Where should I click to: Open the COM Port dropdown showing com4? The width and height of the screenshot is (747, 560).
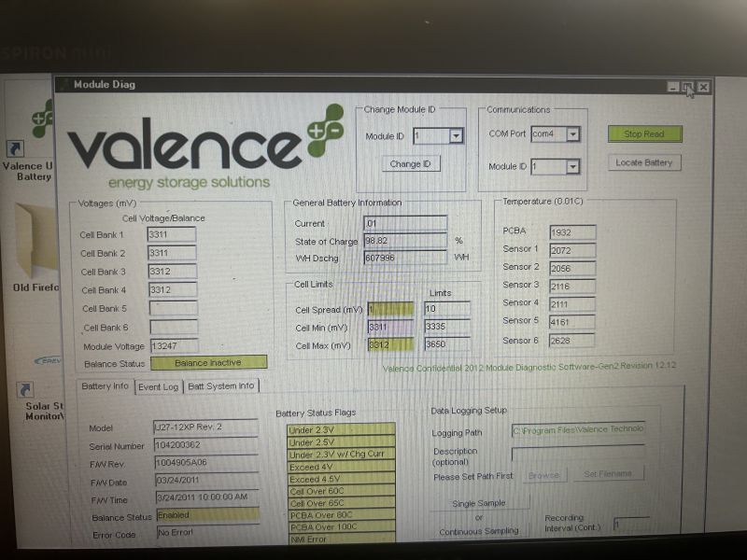(573, 134)
